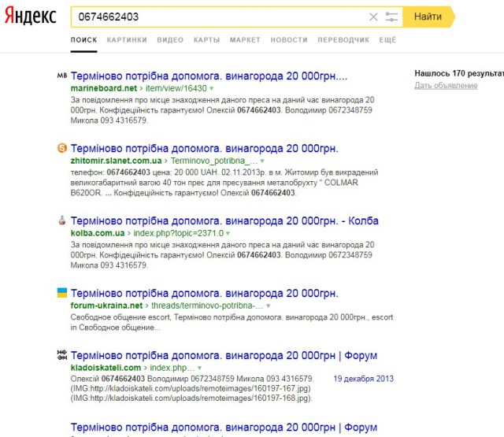504x437 pixels.
Task: Click the Нашлось 170 результатов text
Action: coord(459,73)
